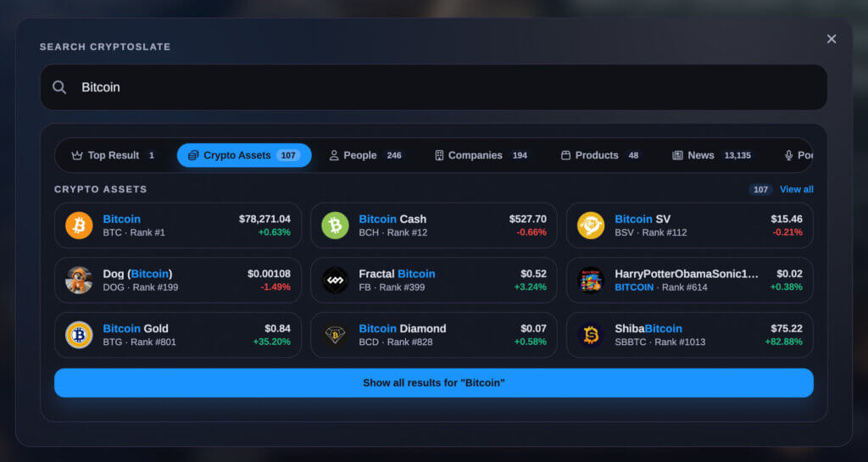Click the building icon in Companies tab

point(439,155)
